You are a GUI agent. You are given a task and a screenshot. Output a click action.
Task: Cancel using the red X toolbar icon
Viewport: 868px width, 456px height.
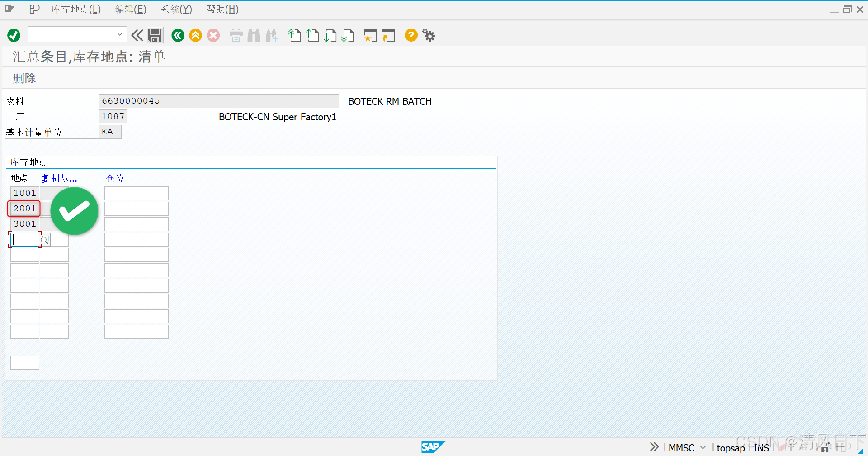(213, 35)
